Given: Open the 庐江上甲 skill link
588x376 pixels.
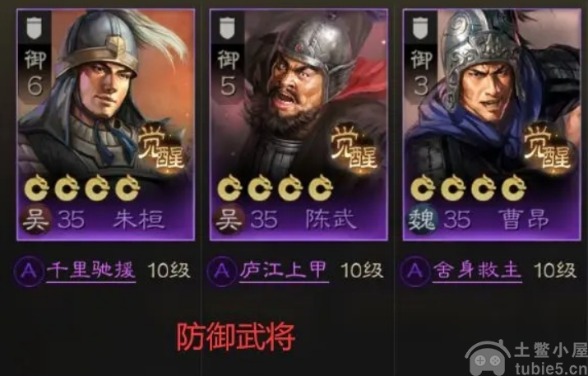Looking at the screenshot, I should click(x=284, y=271).
